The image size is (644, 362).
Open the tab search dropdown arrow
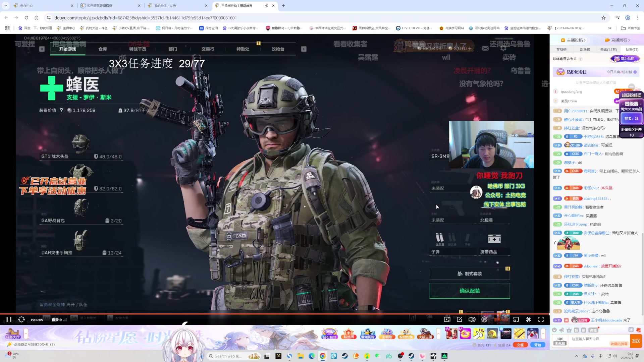(6, 5)
